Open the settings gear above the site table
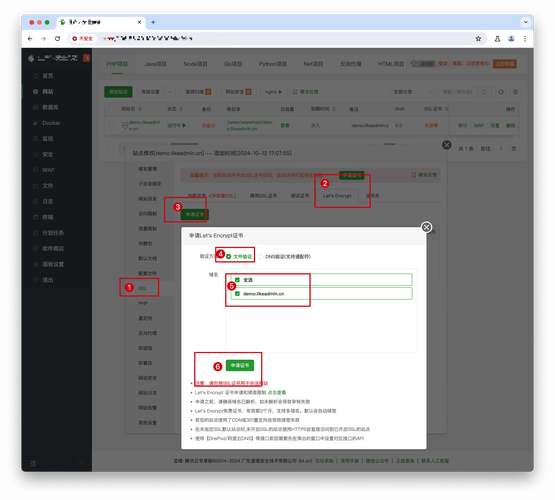555x500 pixels. (x=515, y=92)
